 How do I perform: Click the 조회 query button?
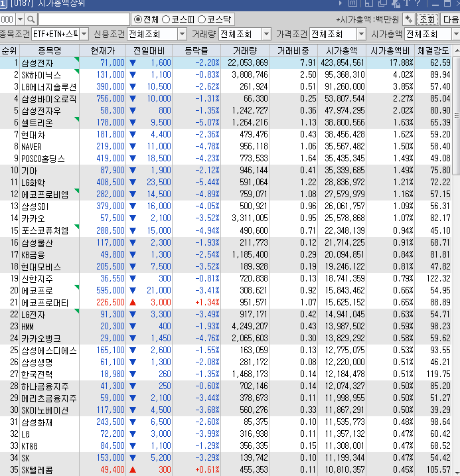pyautogui.click(x=427, y=19)
